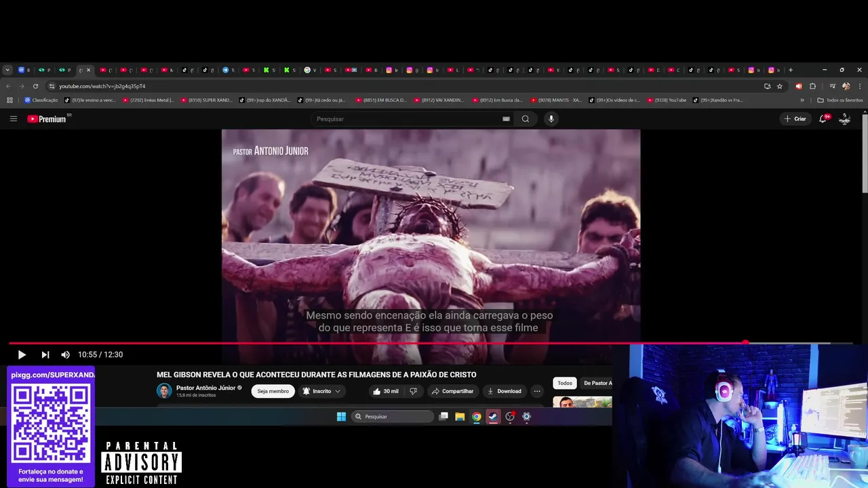The image size is (868, 488).
Task: Click the Compartilhar share button
Action: tap(452, 391)
